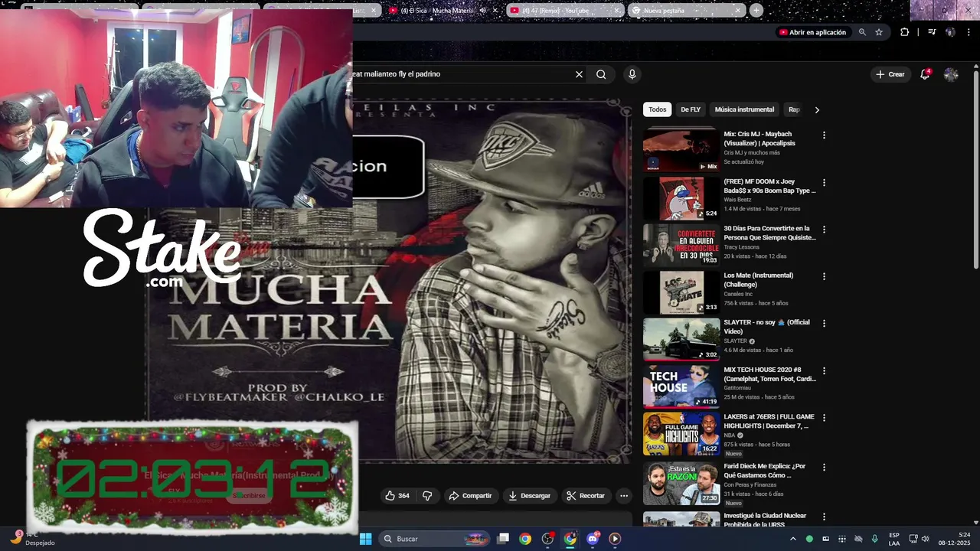The width and height of the screenshot is (980, 551).
Task: Open options menu for Farid Dieck video
Action: 824,467
